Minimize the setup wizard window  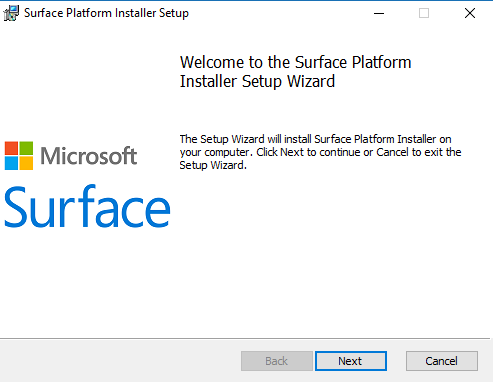pyautogui.click(x=379, y=13)
